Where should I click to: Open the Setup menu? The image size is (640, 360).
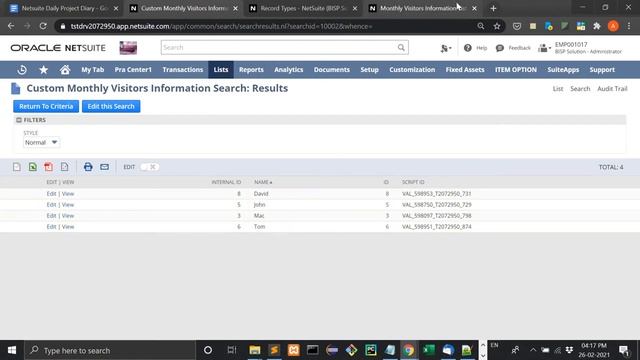click(369, 70)
